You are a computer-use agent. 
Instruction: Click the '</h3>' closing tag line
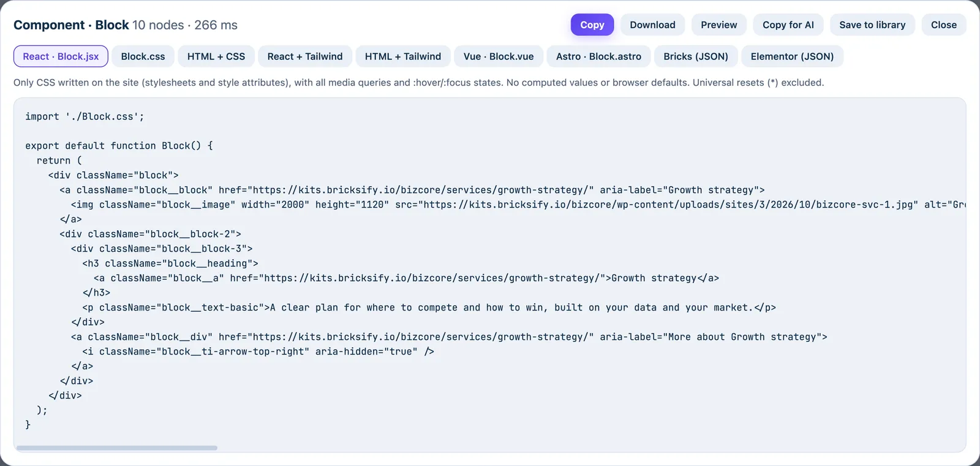point(96,293)
